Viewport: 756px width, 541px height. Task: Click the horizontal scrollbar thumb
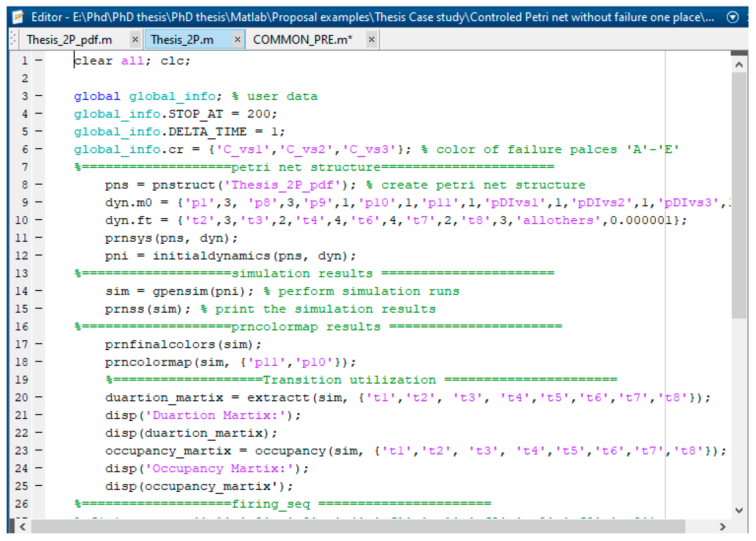(x=358, y=527)
